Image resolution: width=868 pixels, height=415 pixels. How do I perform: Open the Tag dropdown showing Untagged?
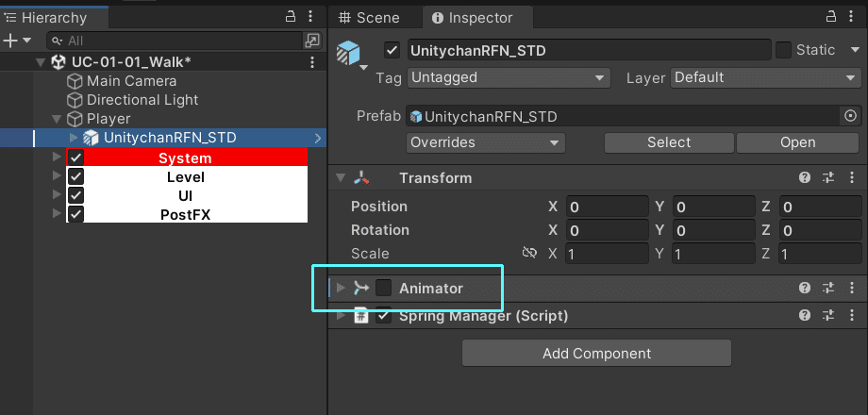click(509, 78)
